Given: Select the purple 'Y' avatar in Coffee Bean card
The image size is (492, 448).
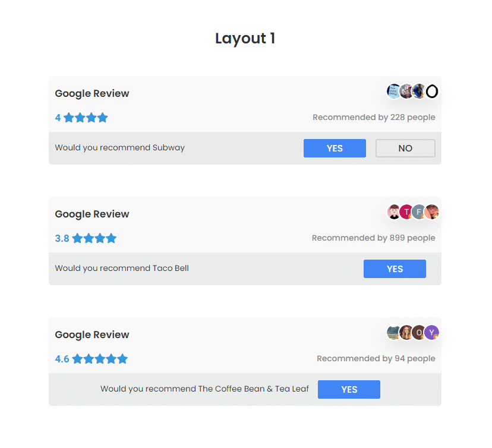Looking at the screenshot, I should (432, 332).
